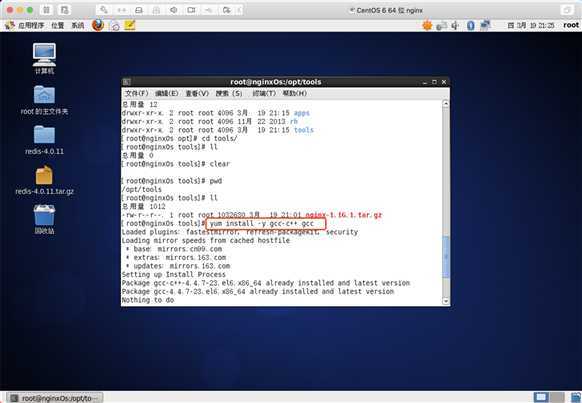Click terminal scrollbar down arrow
Image resolution: width=582 pixels, height=403 pixels.
pyautogui.click(x=446, y=301)
